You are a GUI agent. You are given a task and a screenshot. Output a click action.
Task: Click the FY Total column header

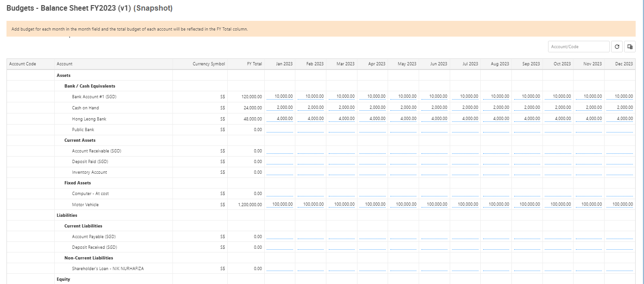[255, 64]
